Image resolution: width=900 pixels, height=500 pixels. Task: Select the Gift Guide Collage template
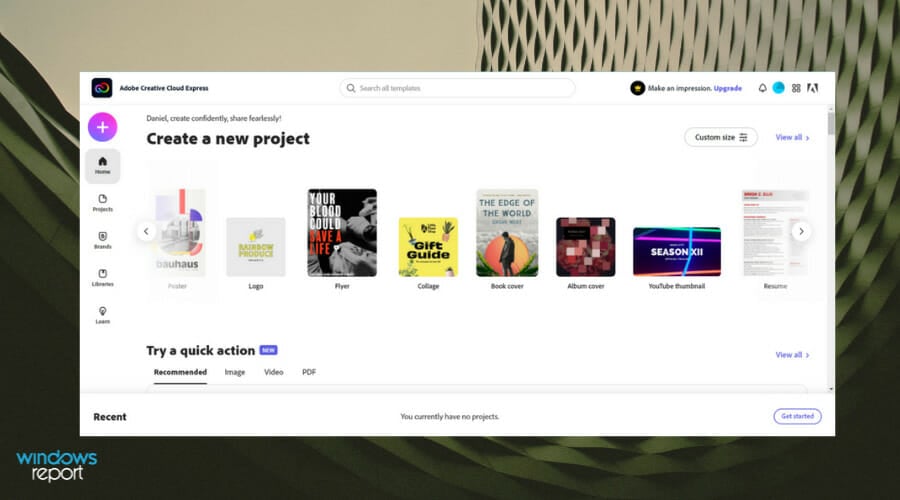428,247
